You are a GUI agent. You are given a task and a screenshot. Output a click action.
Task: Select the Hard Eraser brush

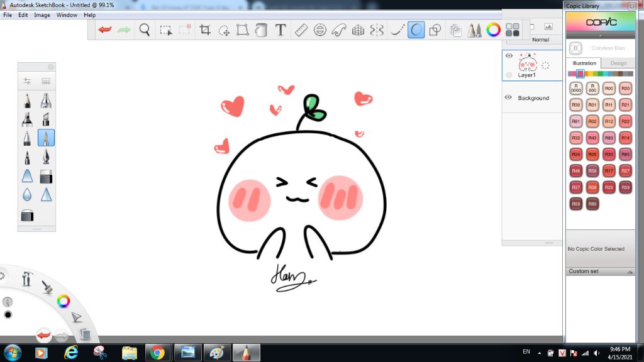[x=46, y=177]
